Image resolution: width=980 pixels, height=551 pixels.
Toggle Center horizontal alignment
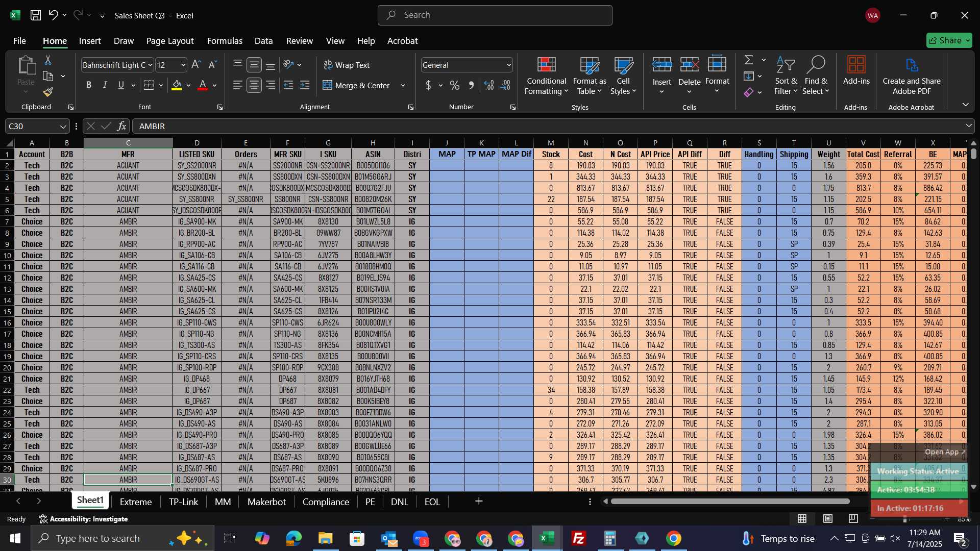coord(254,86)
